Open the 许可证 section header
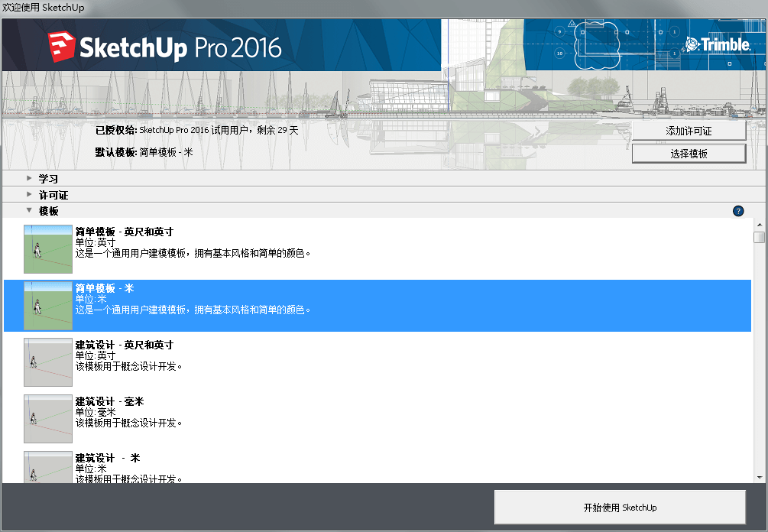768x532 pixels. click(53, 195)
